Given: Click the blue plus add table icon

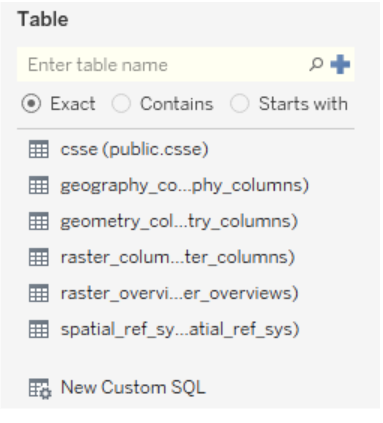Looking at the screenshot, I should pyautogui.click(x=340, y=64).
